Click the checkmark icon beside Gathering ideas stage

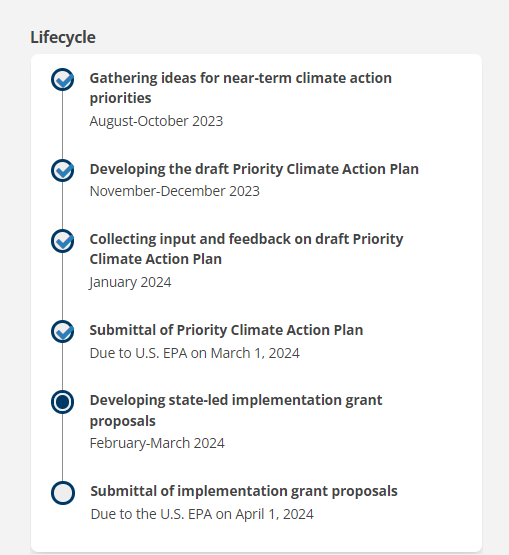pos(63,79)
